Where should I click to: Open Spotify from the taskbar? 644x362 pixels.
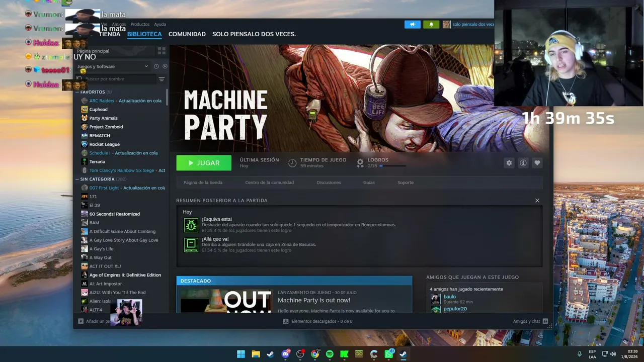click(330, 354)
